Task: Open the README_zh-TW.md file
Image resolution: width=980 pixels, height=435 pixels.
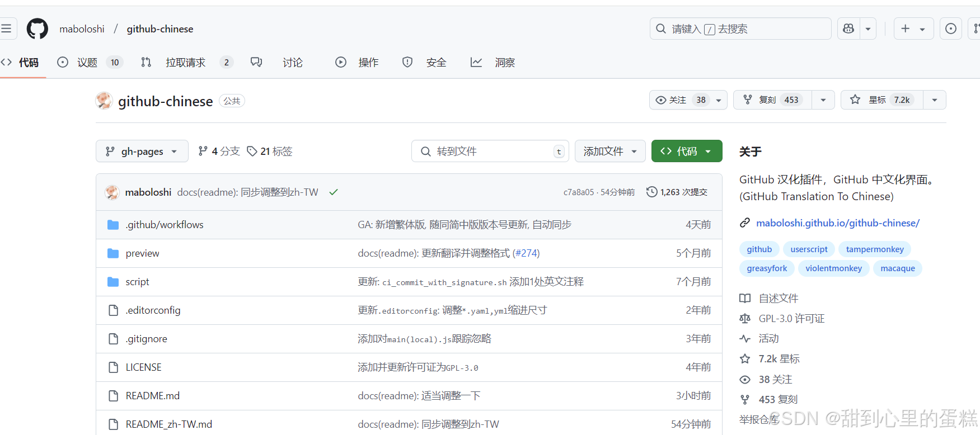Action: pyautogui.click(x=169, y=424)
